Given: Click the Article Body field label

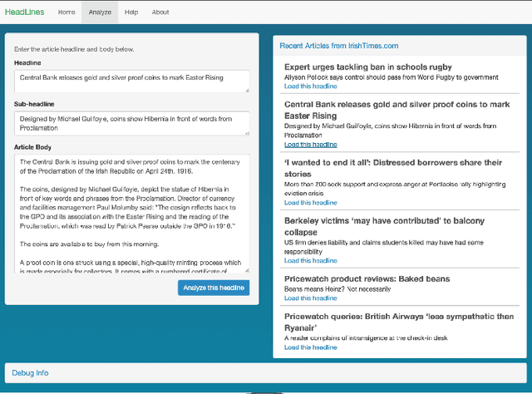Looking at the screenshot, I should pyautogui.click(x=32, y=147).
